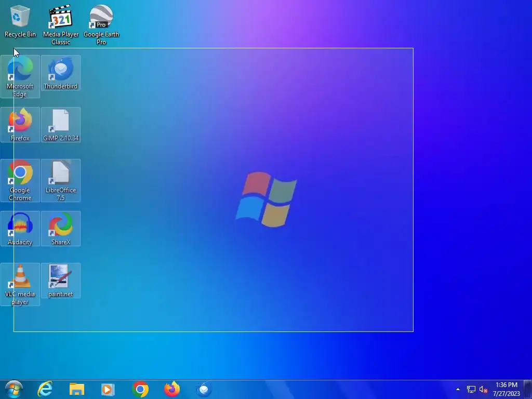532x399 pixels.
Task: Select the paint.net desktop shortcut
Action: point(61,281)
